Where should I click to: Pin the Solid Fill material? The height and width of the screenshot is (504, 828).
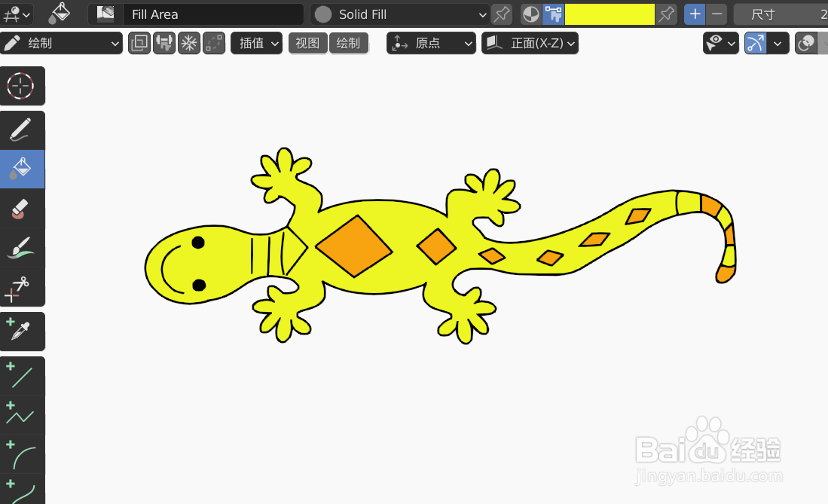502,14
